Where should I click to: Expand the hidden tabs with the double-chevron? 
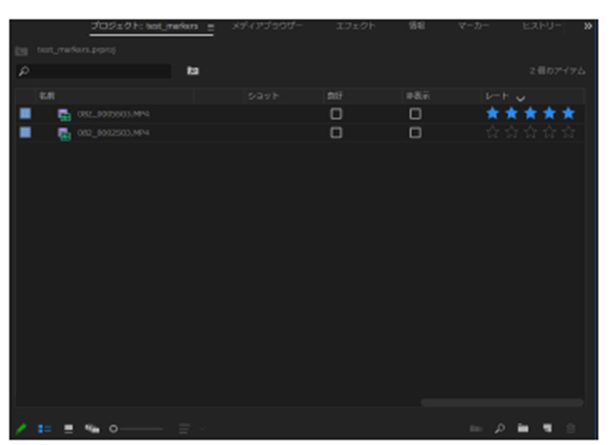pyautogui.click(x=588, y=25)
